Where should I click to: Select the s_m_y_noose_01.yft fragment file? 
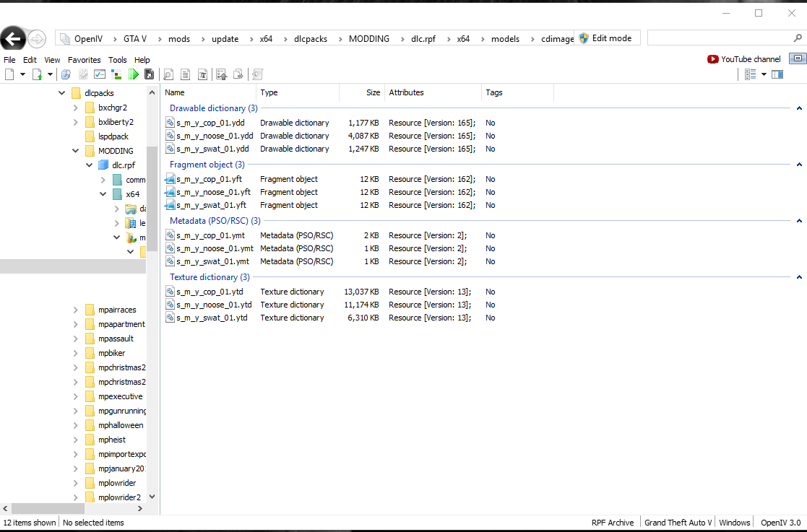point(213,192)
